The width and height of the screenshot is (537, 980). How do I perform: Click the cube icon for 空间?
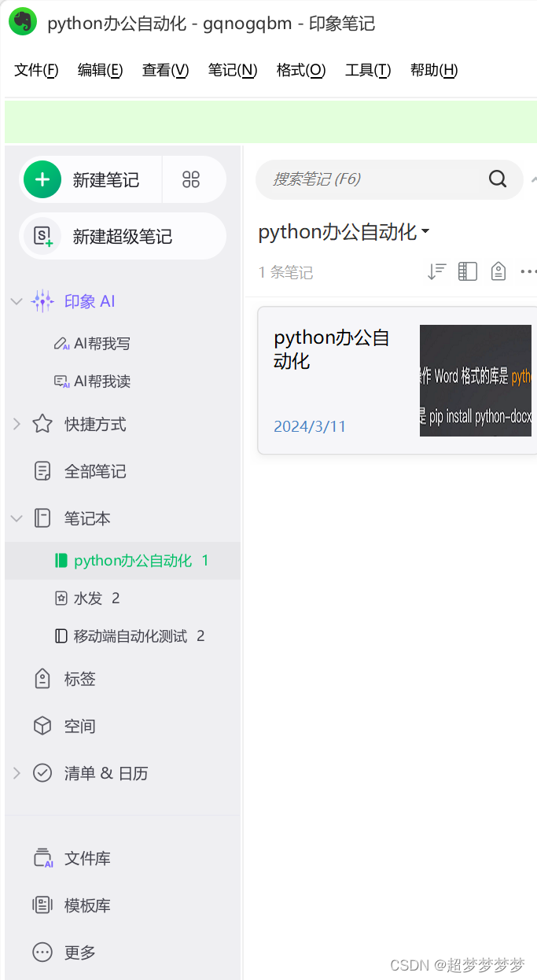point(42,726)
